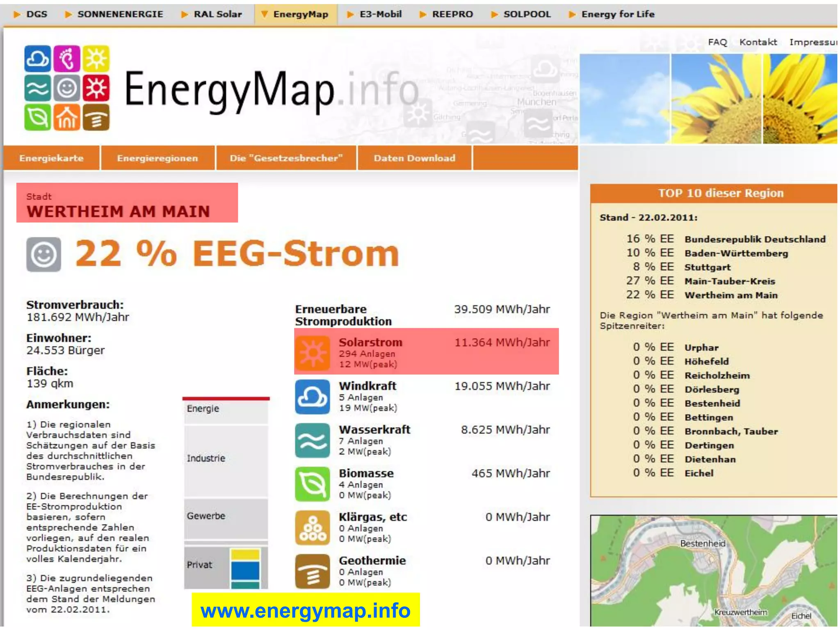The height and width of the screenshot is (630, 840).
Task: Click the orange house logo tile
Action: coord(67,117)
